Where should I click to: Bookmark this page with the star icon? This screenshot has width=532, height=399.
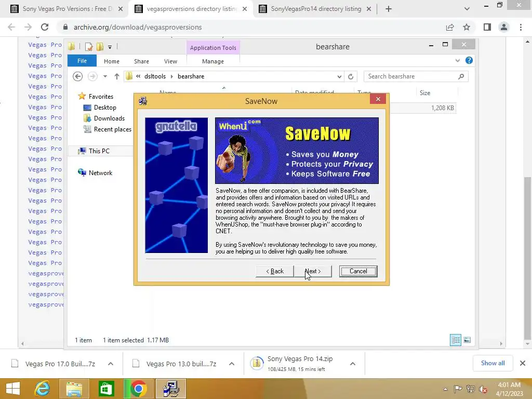point(467,27)
